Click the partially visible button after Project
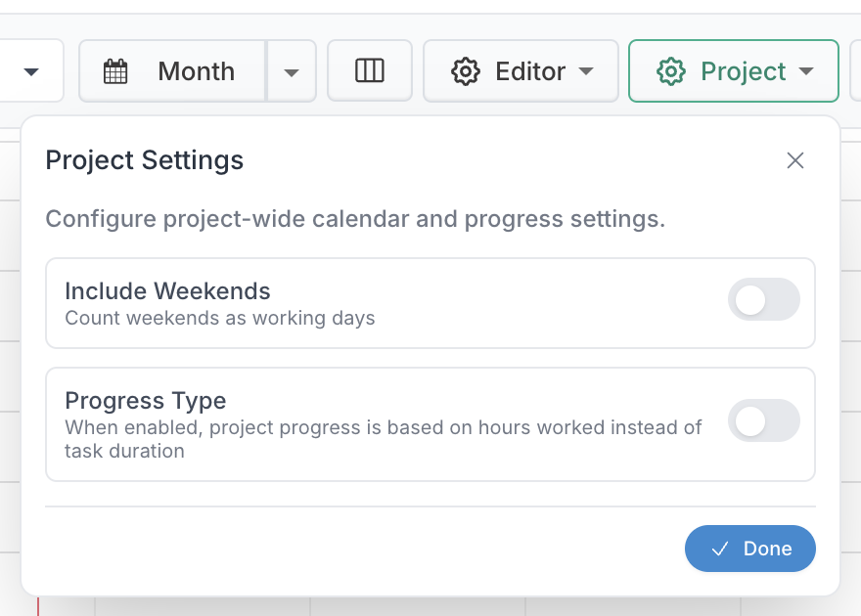This screenshot has height=616, width=861. click(x=855, y=71)
